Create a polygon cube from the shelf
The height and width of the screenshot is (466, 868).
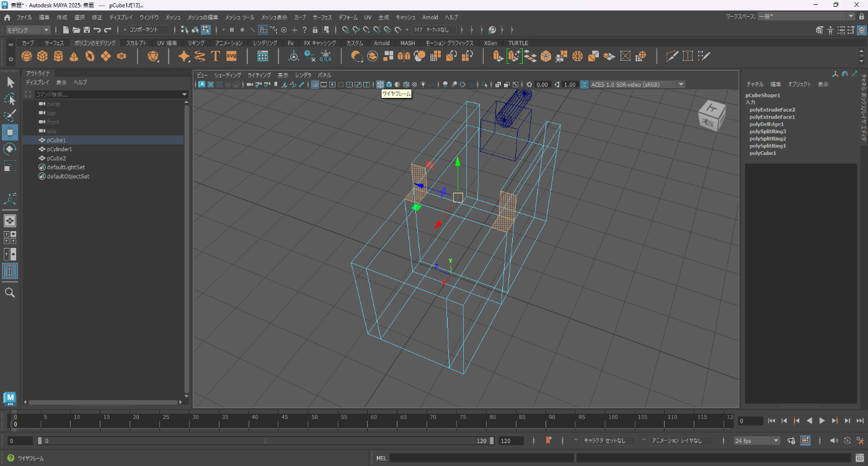tap(42, 56)
